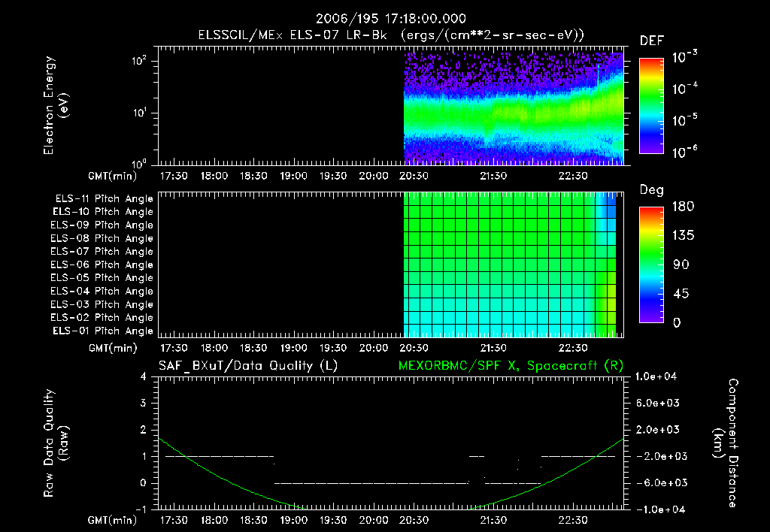The image size is (770, 532).
Task: Click 18:30 time label under pitch angle panel
Action: (x=253, y=348)
